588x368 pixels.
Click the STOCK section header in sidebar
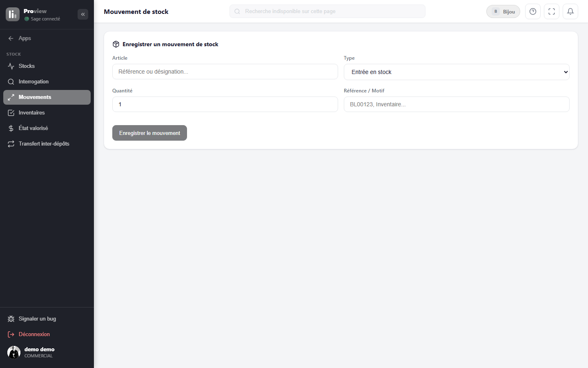[13, 54]
